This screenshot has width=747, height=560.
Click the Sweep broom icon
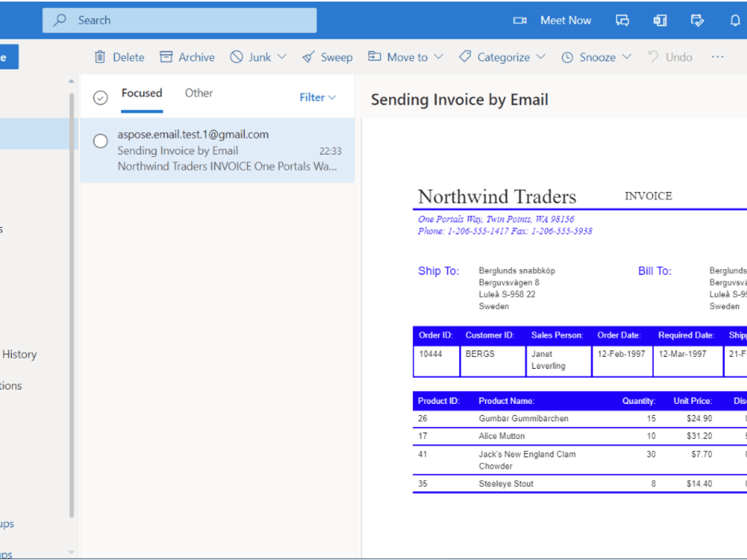(309, 57)
